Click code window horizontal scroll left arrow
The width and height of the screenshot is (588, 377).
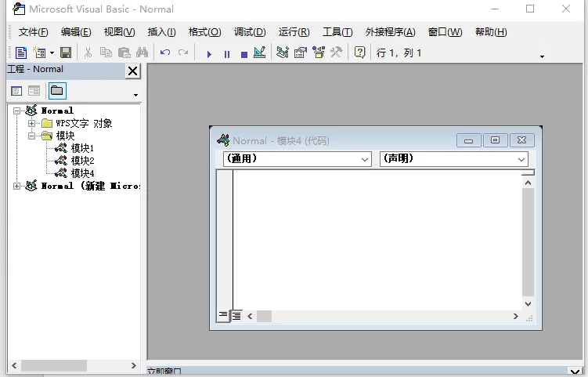click(250, 316)
